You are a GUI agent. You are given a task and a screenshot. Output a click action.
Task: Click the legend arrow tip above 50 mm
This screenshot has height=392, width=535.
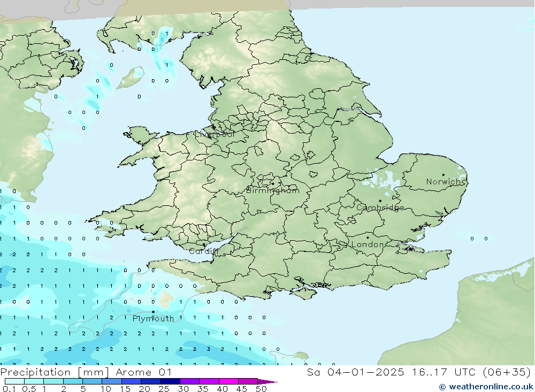[x=267, y=381]
